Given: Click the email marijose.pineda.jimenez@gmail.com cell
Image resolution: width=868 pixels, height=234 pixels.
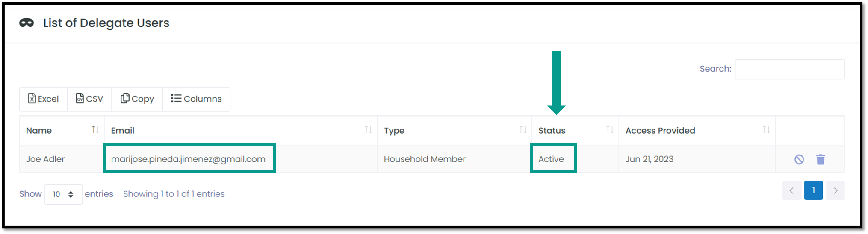Looking at the screenshot, I should [188, 159].
